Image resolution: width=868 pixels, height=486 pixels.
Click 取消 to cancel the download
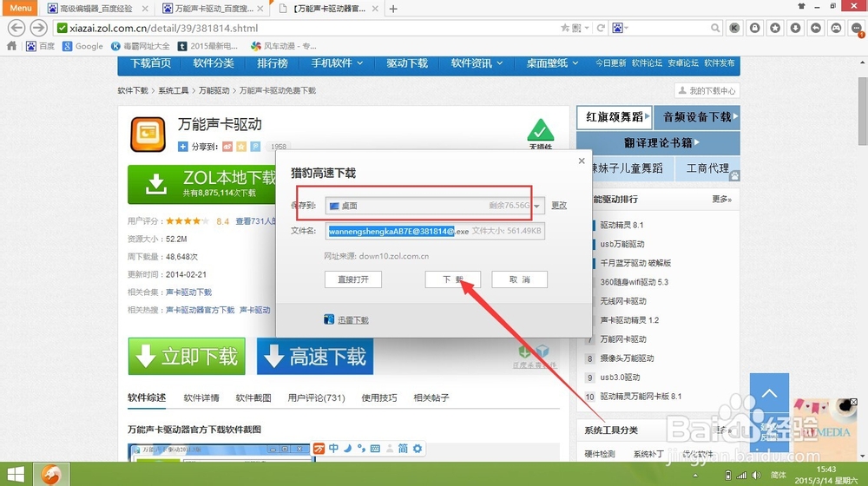tap(519, 279)
